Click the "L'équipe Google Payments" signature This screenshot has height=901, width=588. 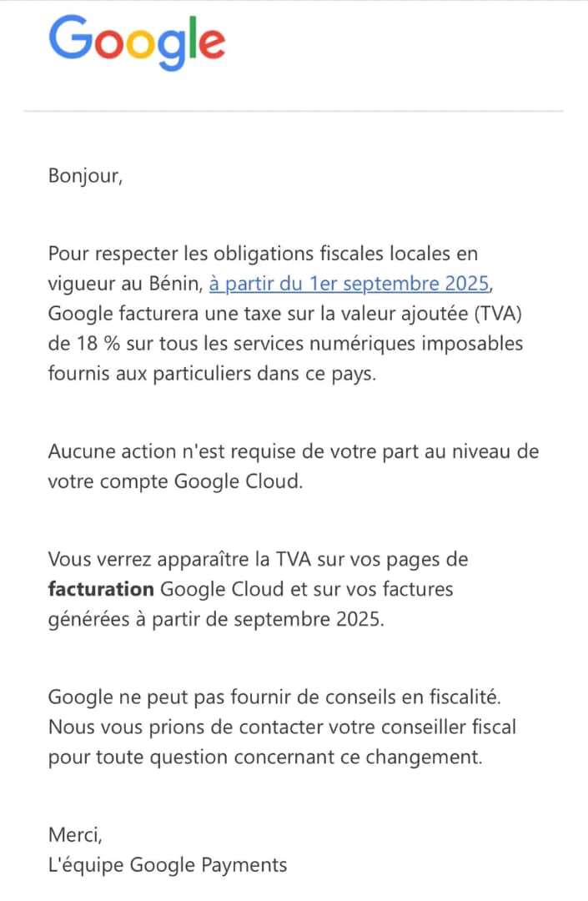(x=168, y=865)
